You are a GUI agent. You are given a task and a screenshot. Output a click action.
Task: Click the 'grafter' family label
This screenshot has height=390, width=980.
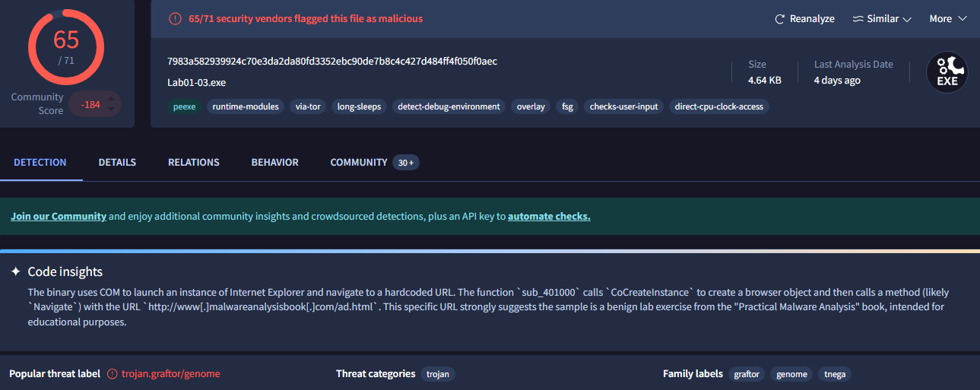(x=747, y=374)
